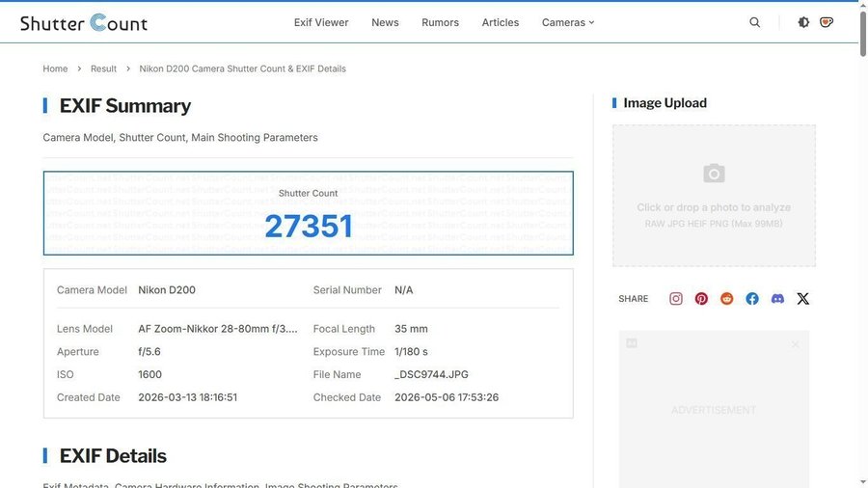Share on Instagram icon
The image size is (868, 488).
tap(676, 299)
